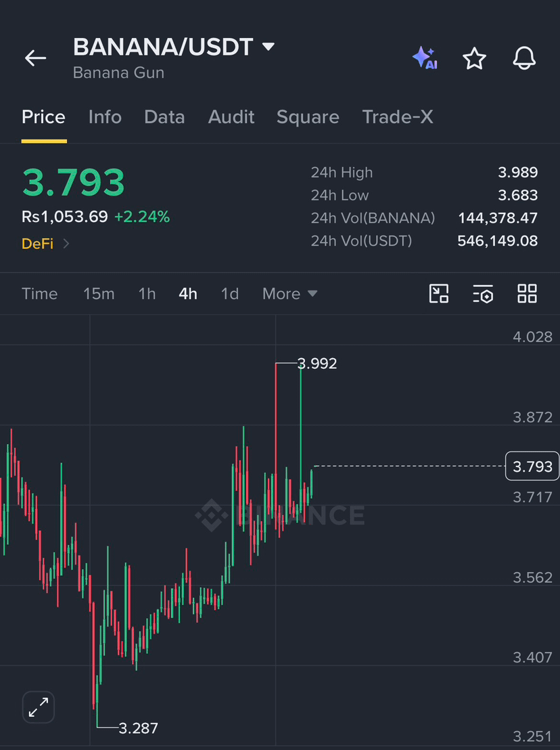
Task: Switch to the Audit tab
Action: coord(231,117)
